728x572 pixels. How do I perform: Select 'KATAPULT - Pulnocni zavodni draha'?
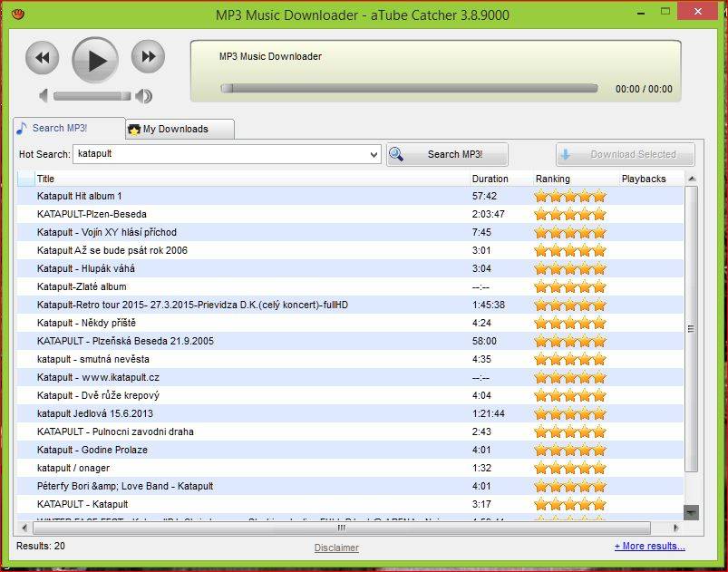[x=350, y=431]
